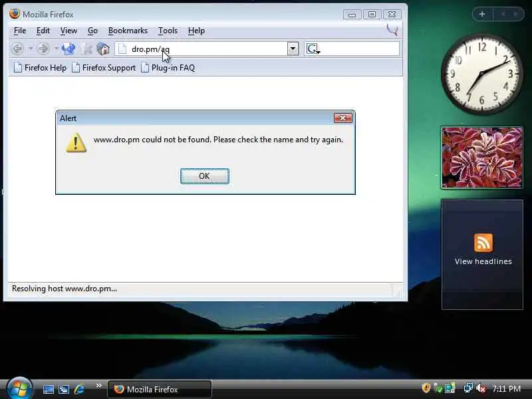The width and height of the screenshot is (532, 399).
Task: Open the Go menu
Action: pyautogui.click(x=92, y=31)
